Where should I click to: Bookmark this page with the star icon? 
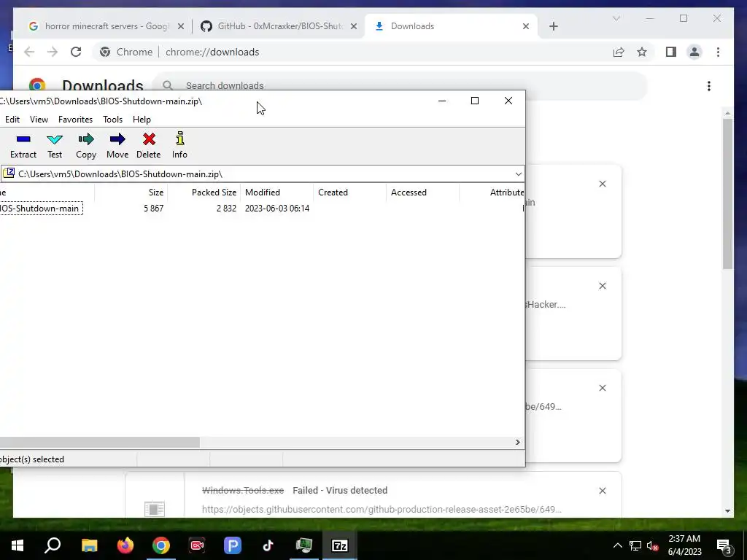[x=642, y=52]
